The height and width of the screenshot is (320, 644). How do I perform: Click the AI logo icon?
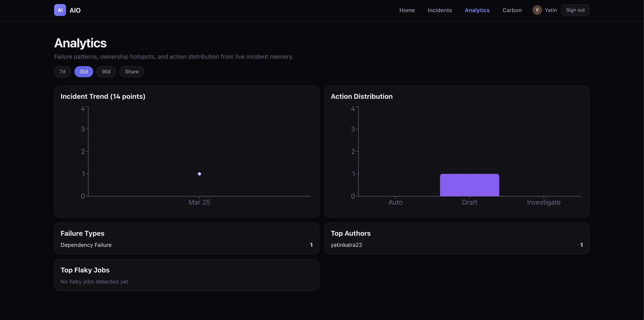click(x=60, y=10)
